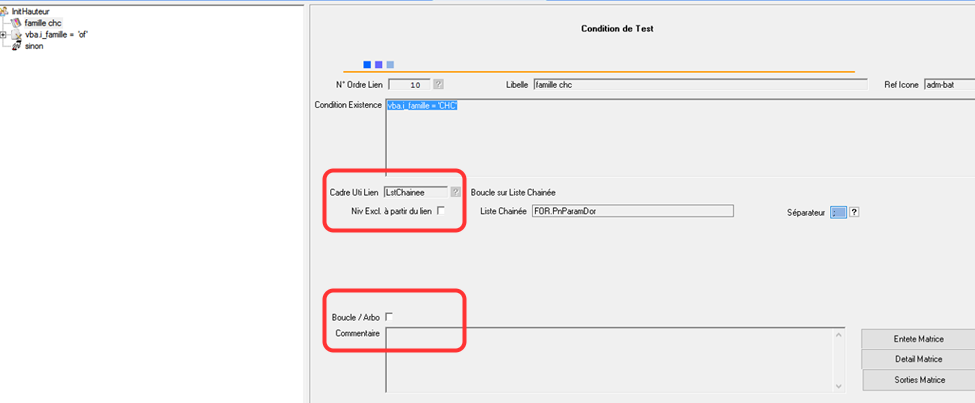Click the icon beside 'sinon' tree node

coord(17,46)
